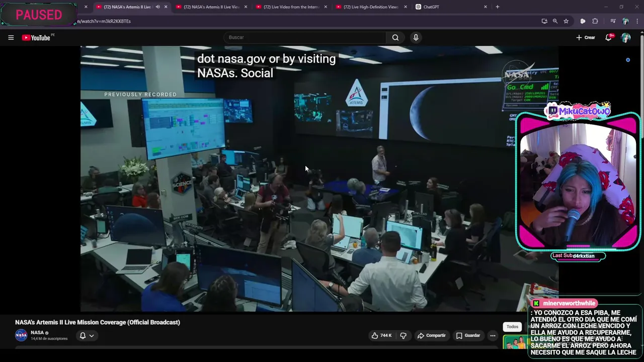Open the Crear upload menu
This screenshot has height=362, width=644.
point(586,38)
